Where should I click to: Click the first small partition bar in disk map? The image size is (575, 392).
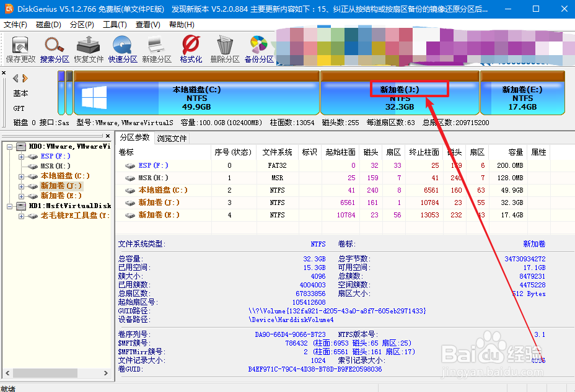pos(61,93)
